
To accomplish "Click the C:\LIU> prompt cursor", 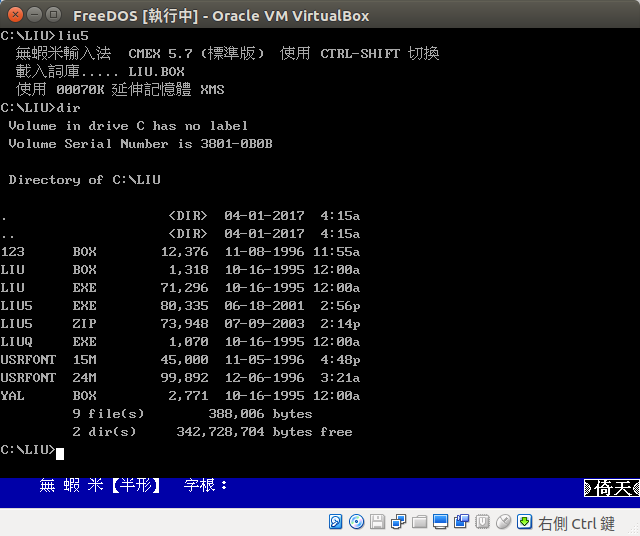I will click(x=61, y=453).
